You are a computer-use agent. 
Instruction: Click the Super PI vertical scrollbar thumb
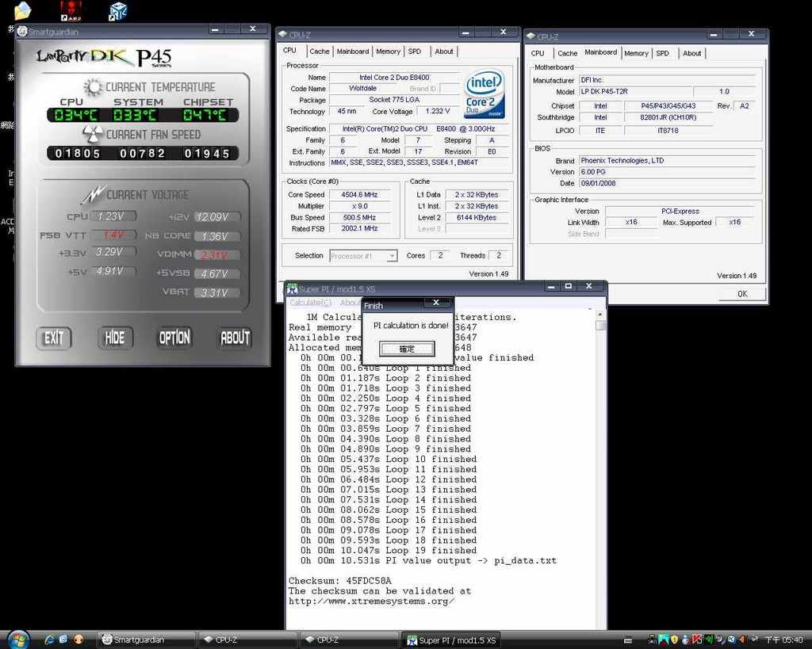[x=600, y=325]
